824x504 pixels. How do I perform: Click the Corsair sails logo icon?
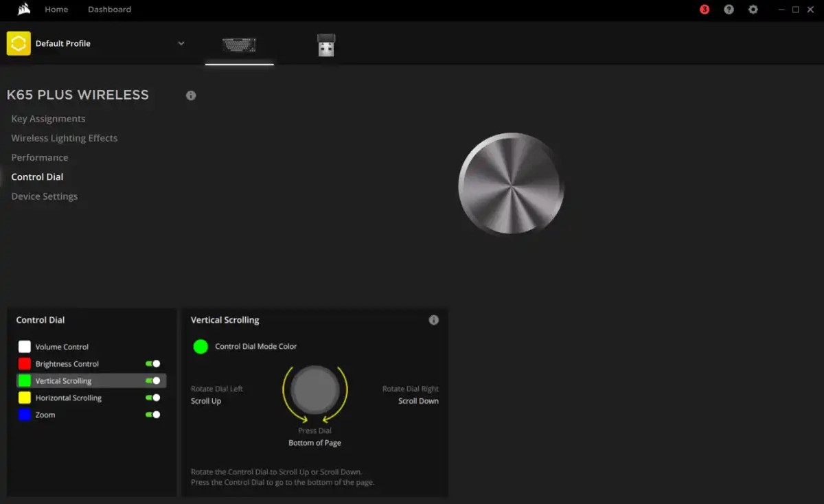coord(23,10)
